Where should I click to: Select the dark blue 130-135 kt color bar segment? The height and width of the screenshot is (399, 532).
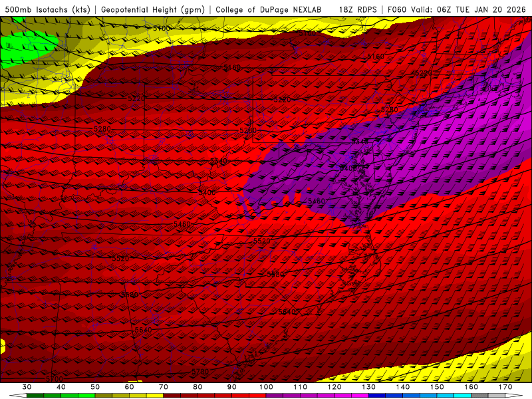377,395
